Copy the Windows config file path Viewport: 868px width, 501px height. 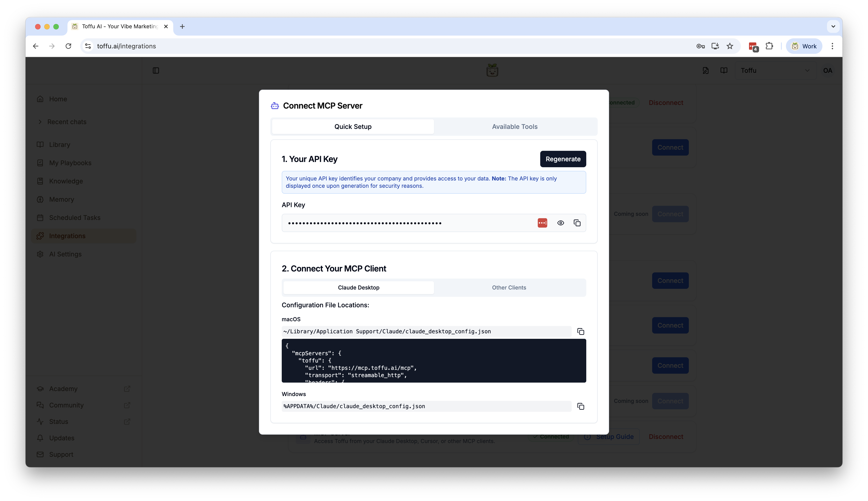pyautogui.click(x=581, y=406)
